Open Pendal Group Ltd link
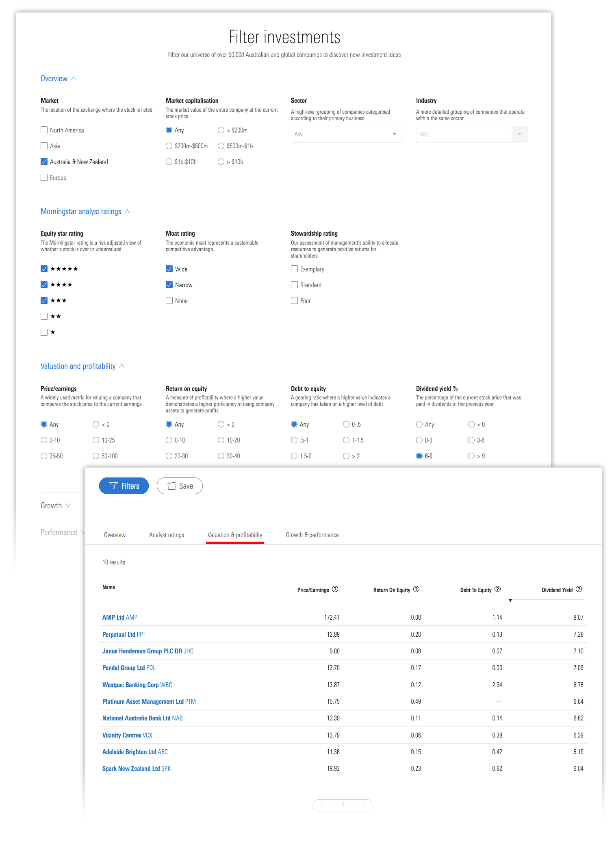Screen dimensions: 616x846 pyautogui.click(x=129, y=668)
